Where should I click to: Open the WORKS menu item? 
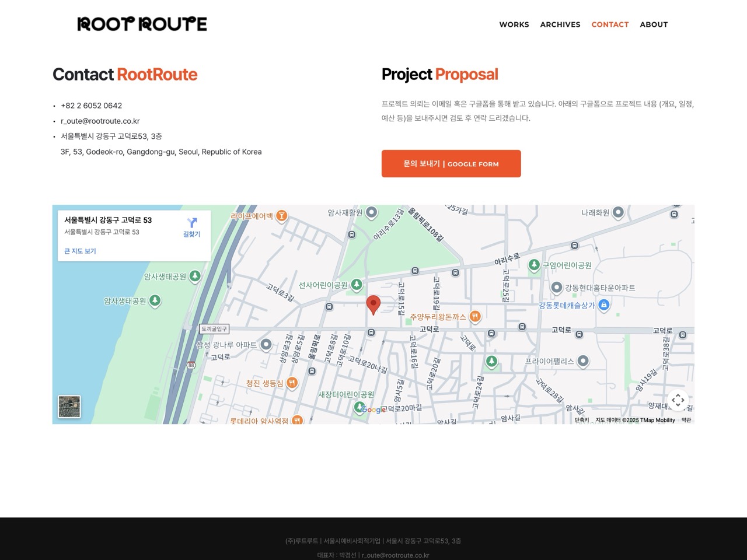[514, 24]
